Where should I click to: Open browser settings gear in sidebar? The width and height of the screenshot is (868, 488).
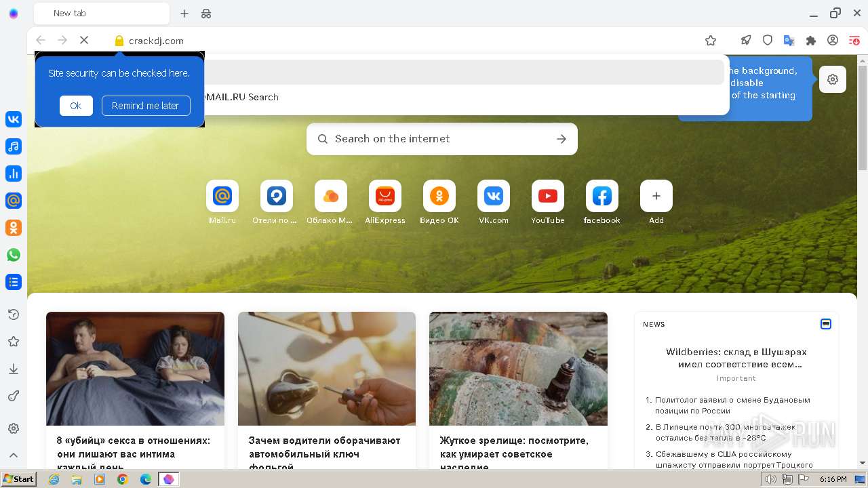[14, 428]
